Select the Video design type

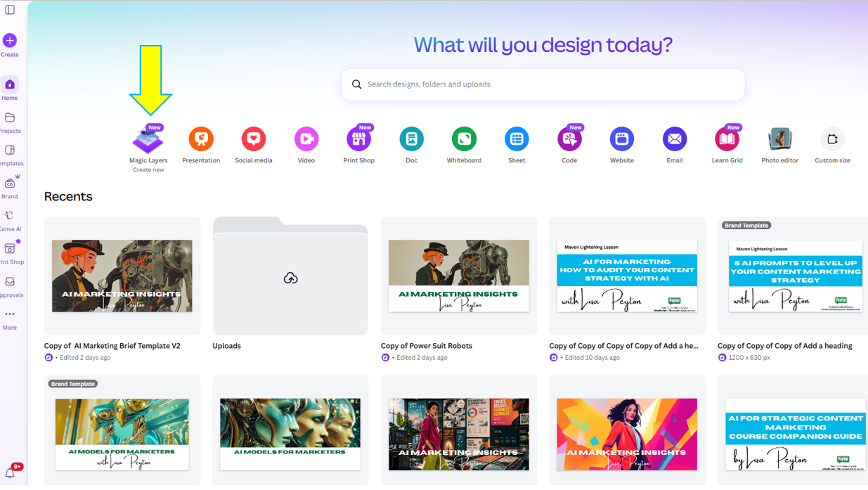click(x=306, y=139)
